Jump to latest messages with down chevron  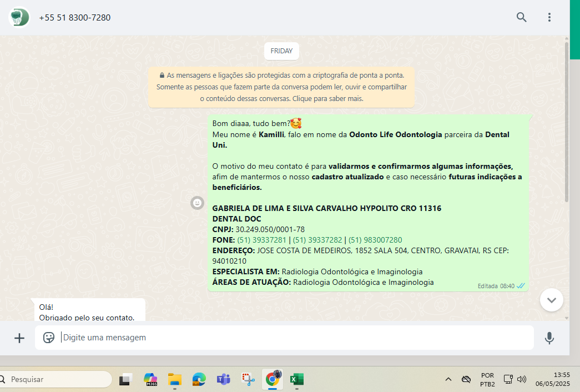point(551,300)
